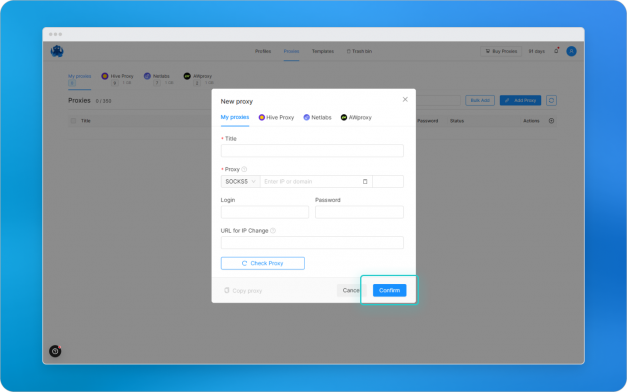This screenshot has height=392, width=627.
Task: Close the New proxy dialog
Action: click(405, 99)
